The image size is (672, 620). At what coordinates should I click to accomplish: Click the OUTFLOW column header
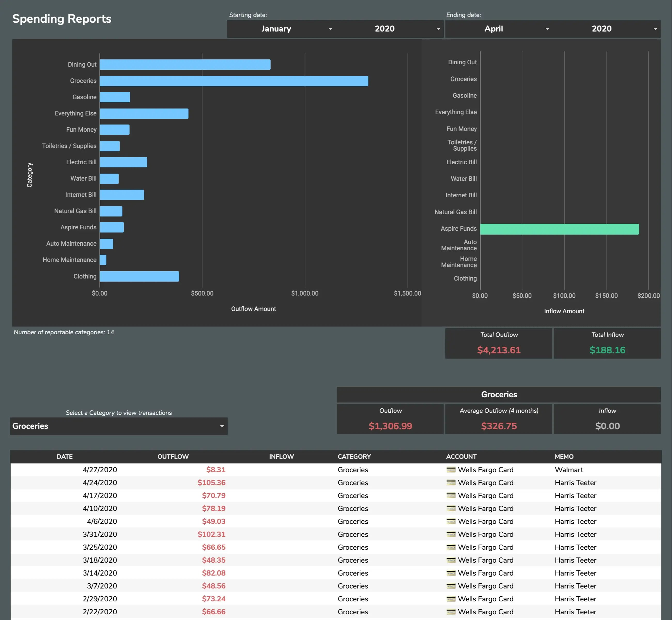point(173,457)
